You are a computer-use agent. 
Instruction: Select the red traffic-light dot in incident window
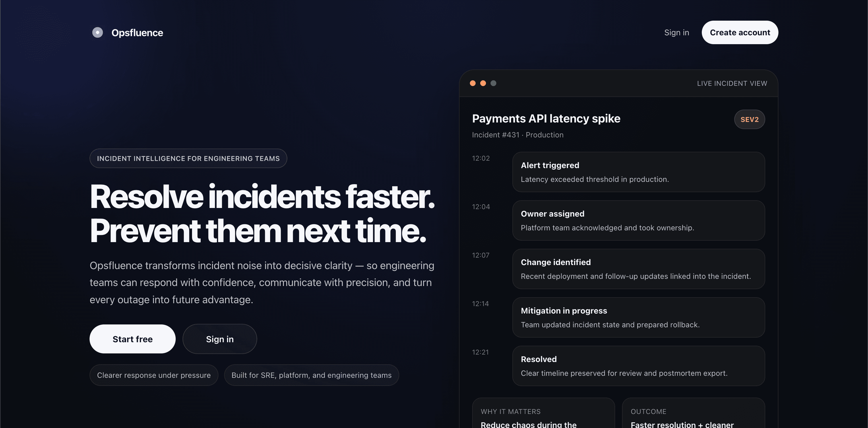(473, 83)
